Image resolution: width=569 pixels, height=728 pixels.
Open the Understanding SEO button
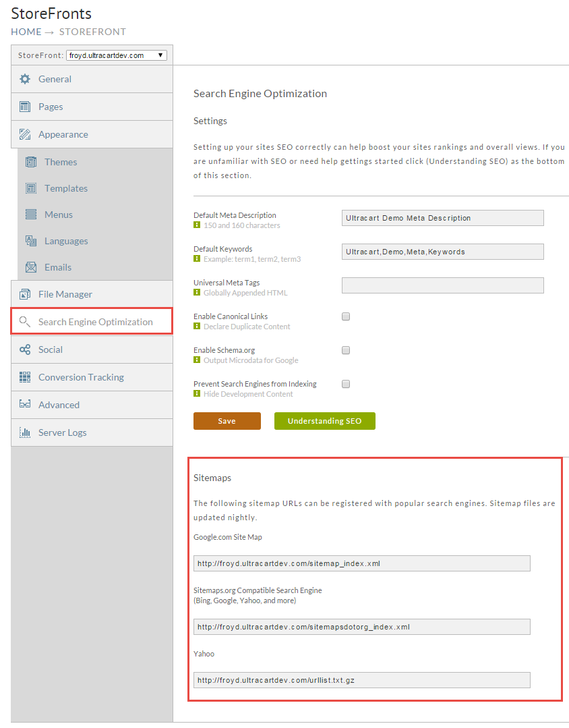(x=325, y=421)
